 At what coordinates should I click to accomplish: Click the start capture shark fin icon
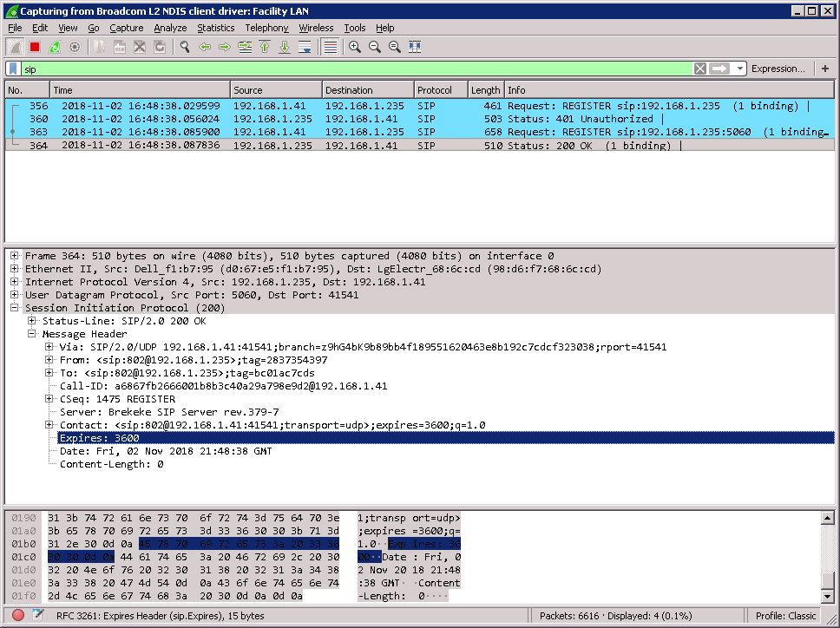(x=15, y=47)
